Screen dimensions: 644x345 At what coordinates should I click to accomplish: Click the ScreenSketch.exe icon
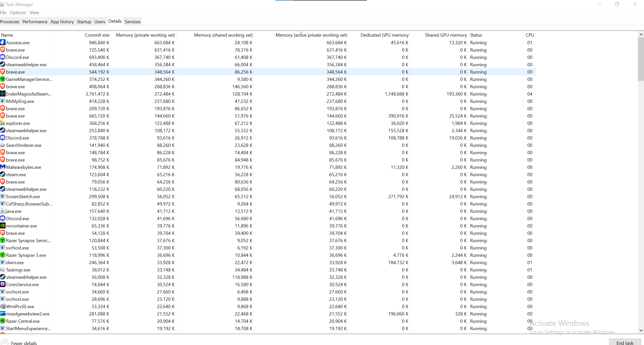click(x=3, y=196)
